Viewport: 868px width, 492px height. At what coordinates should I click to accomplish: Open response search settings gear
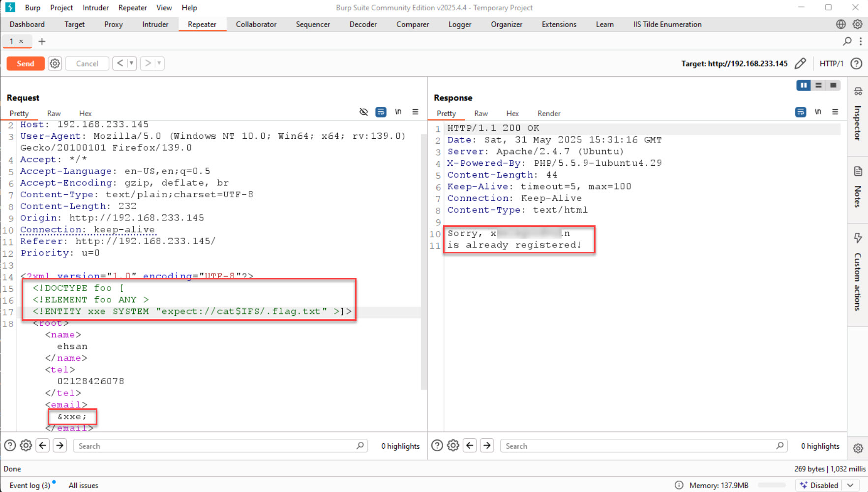click(453, 445)
